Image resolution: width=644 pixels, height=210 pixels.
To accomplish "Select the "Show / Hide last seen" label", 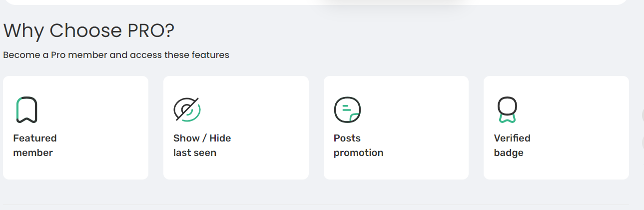I will tap(202, 145).
